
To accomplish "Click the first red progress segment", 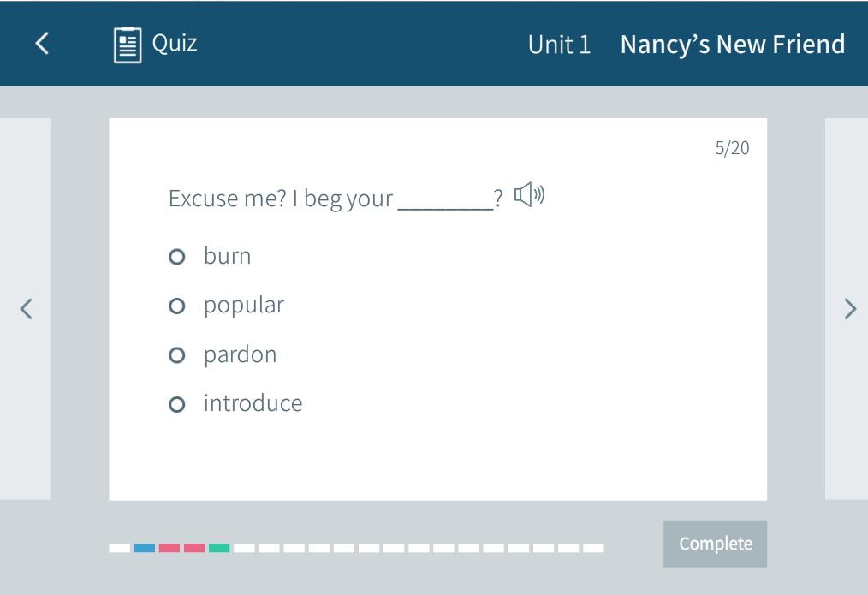I will [169, 548].
